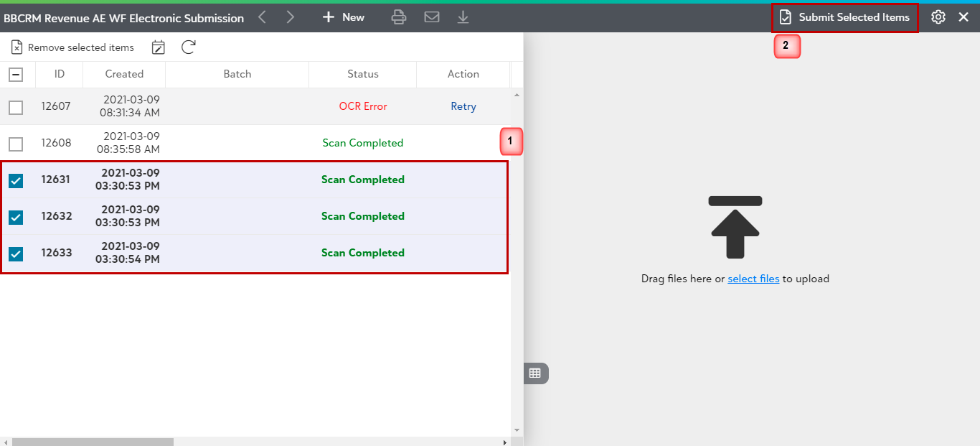The image size is (980, 446).
Task: Toggle the select-all header checkbox
Action: click(16, 74)
